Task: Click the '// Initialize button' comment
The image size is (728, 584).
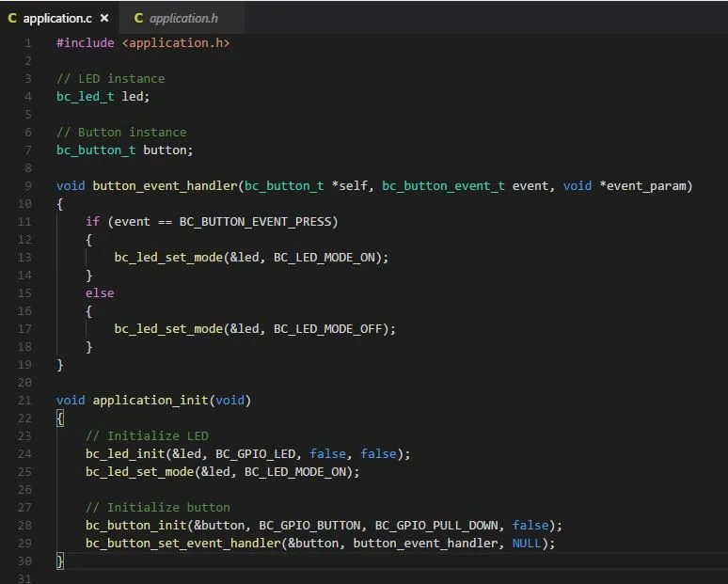Action: 158,508
